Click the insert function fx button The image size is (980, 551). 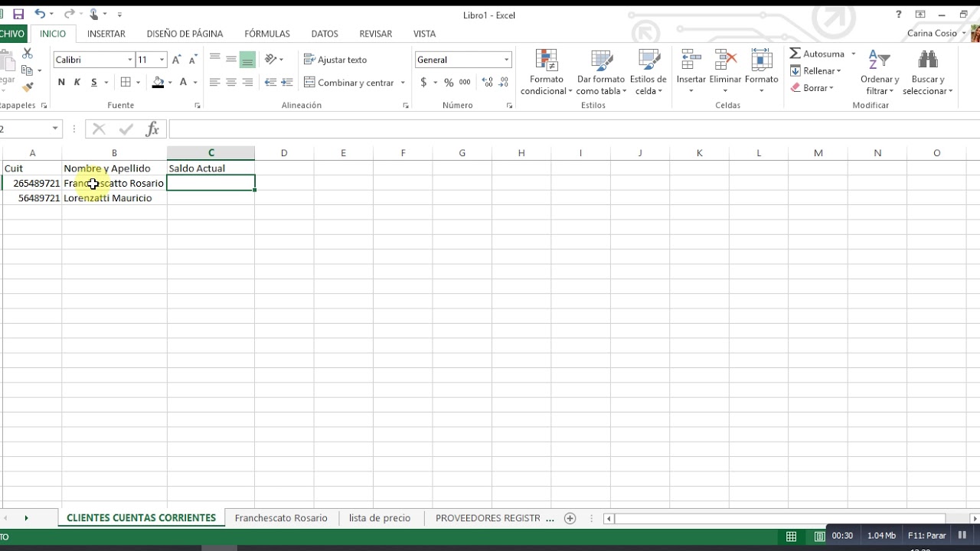click(152, 129)
